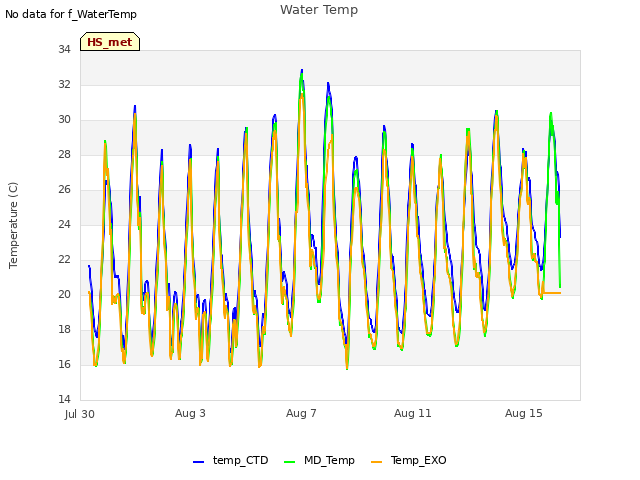Click the Aug 15 x-axis tick label
The image size is (640, 480).
point(524,413)
